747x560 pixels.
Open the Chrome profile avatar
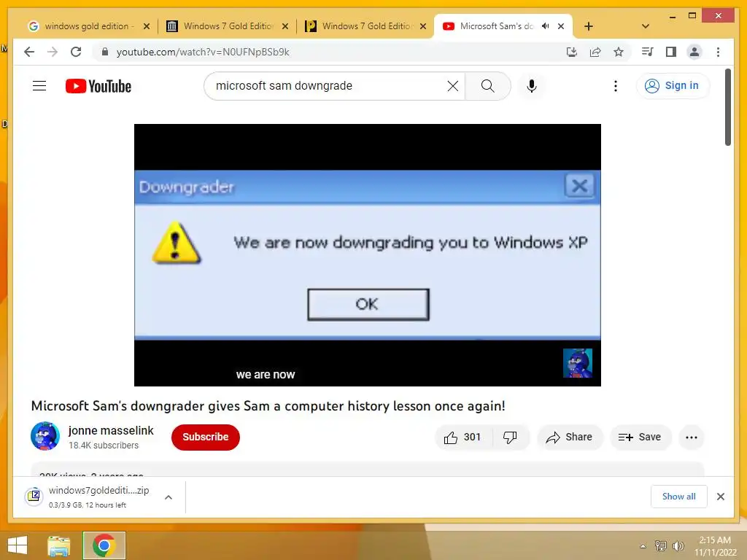[694, 52]
